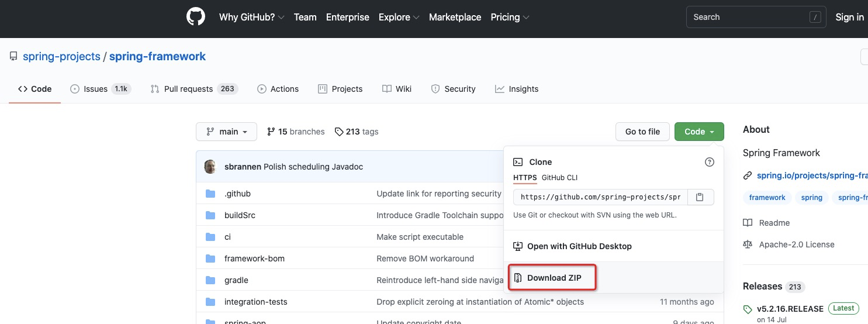Click the GitHub Octocat logo
868x324 pixels.
pos(196,17)
